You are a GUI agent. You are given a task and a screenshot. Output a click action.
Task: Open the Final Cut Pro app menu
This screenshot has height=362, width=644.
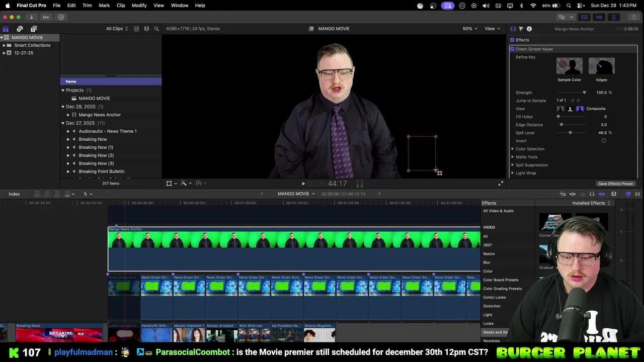tap(31, 6)
